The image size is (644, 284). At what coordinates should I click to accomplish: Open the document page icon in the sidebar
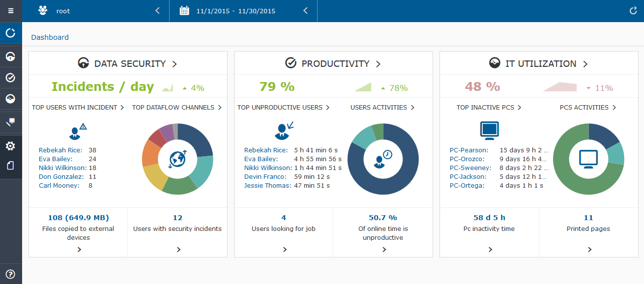[x=10, y=166]
